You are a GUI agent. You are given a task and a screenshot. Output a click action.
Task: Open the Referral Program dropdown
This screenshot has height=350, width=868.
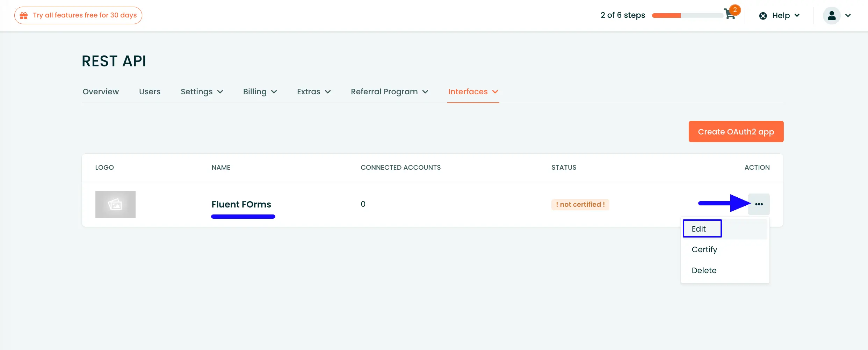point(389,92)
